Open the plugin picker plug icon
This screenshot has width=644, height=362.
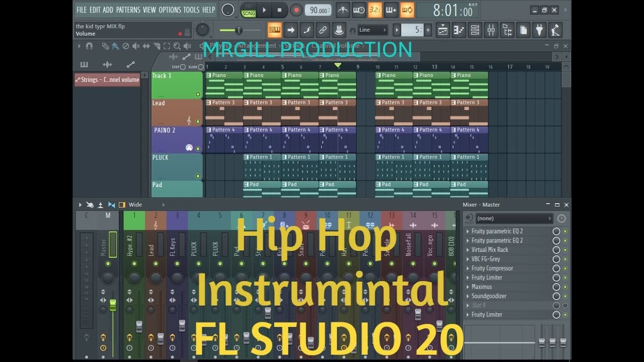[x=539, y=30]
